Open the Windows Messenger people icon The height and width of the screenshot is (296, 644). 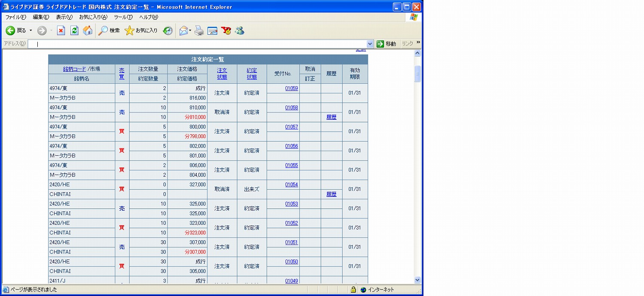(x=240, y=30)
